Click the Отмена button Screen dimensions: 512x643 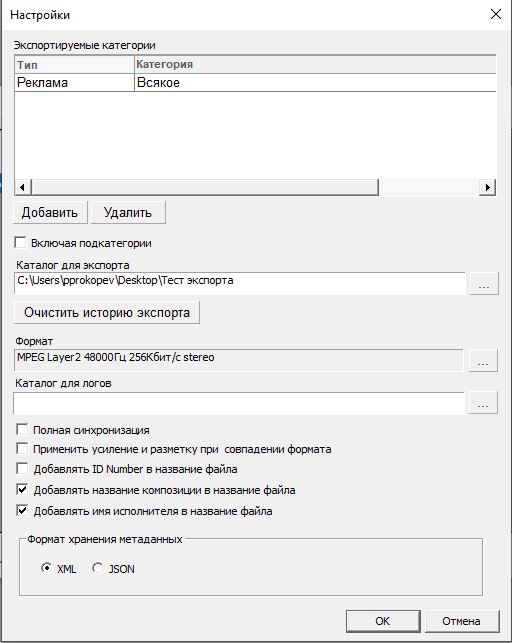(x=462, y=621)
